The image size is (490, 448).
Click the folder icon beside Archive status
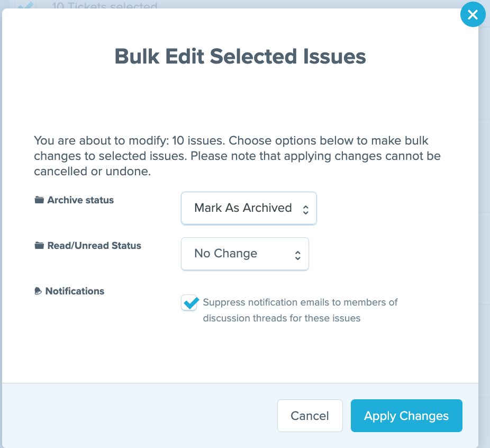39,200
